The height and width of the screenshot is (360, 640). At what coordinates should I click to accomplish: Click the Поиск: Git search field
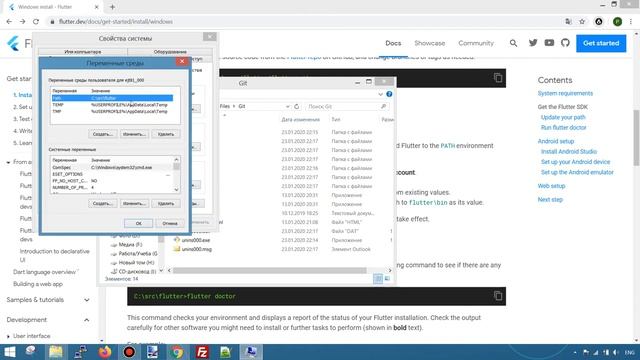click(347, 107)
